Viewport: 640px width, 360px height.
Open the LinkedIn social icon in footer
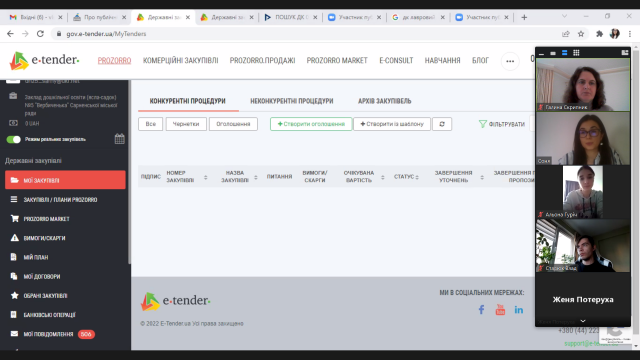point(519,310)
